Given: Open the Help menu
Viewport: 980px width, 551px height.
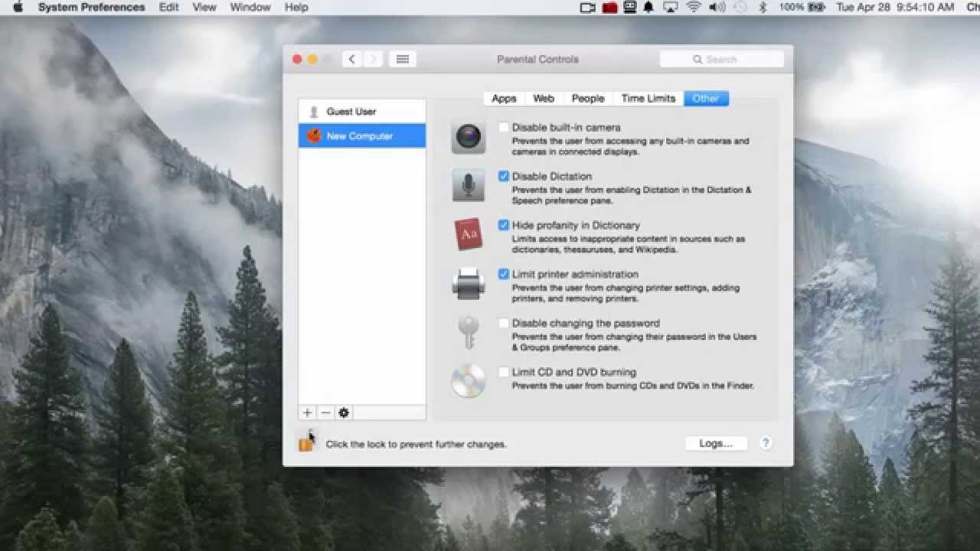Looking at the screenshot, I should point(296,8).
